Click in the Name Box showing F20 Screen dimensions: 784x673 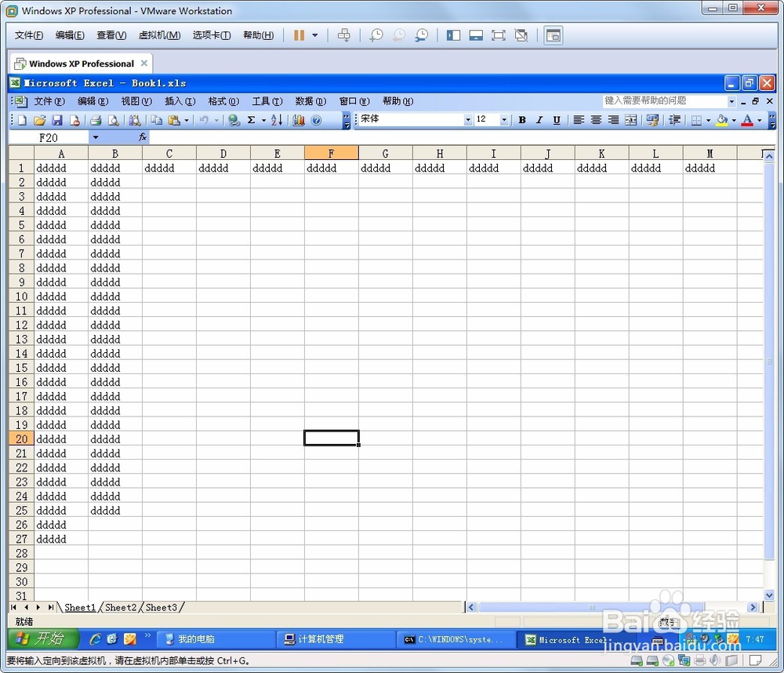click(x=49, y=137)
